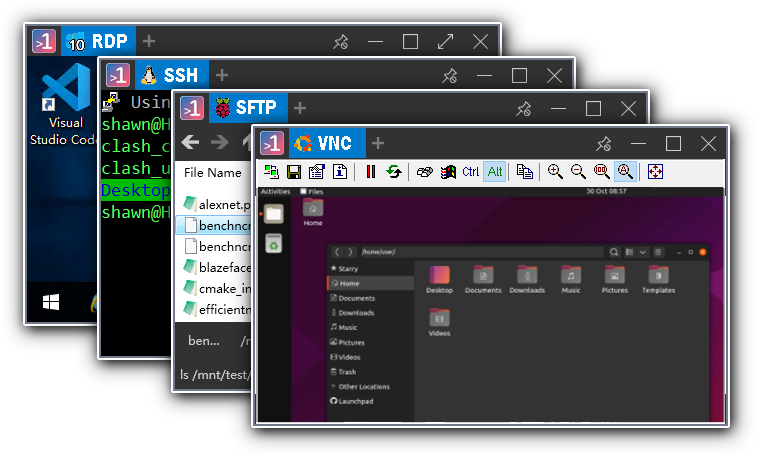757x455 pixels.
Task: Click the save (floppy disk) icon in VNC toolbar
Action: (294, 171)
